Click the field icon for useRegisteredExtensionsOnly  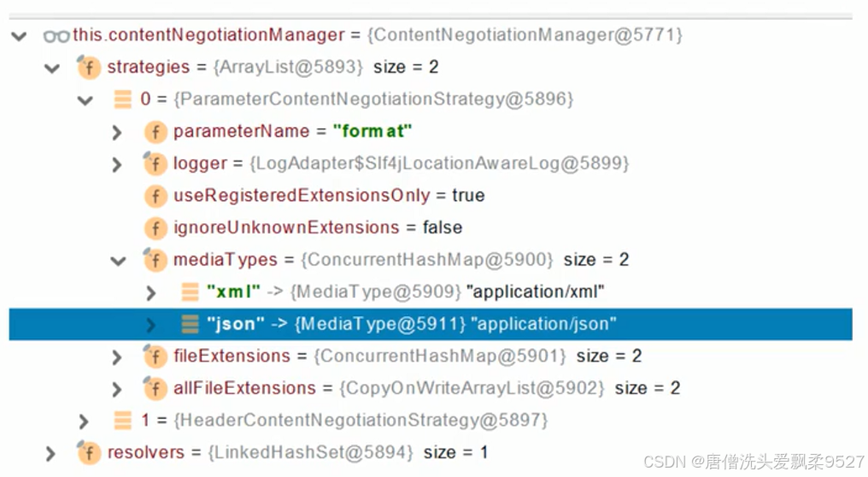pyautogui.click(x=155, y=196)
